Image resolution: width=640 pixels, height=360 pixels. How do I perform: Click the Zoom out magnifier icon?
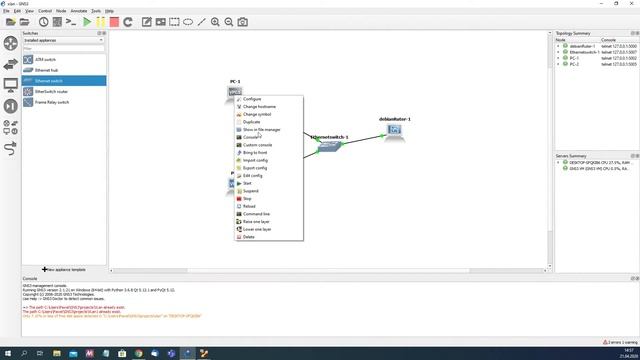(229, 22)
